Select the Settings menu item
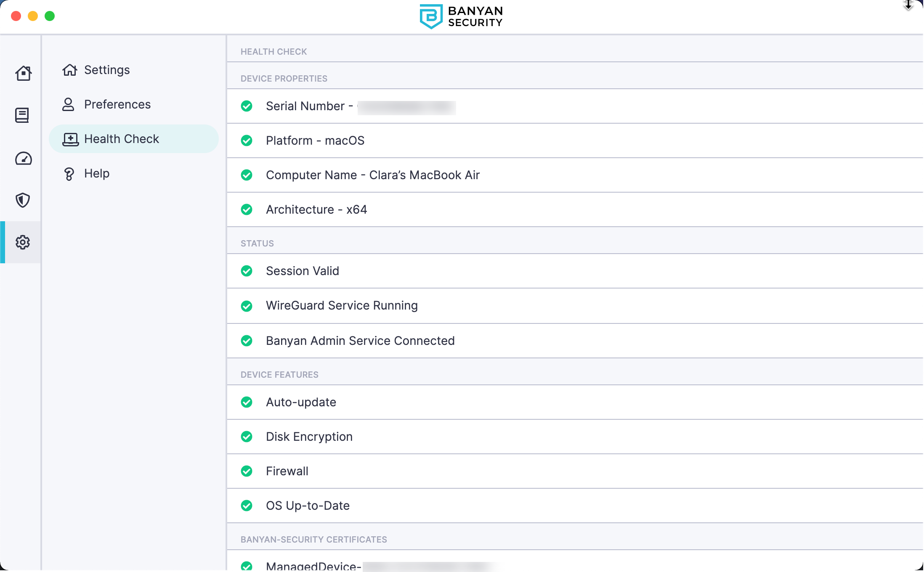Viewport: 924px width, 572px height. (x=134, y=70)
